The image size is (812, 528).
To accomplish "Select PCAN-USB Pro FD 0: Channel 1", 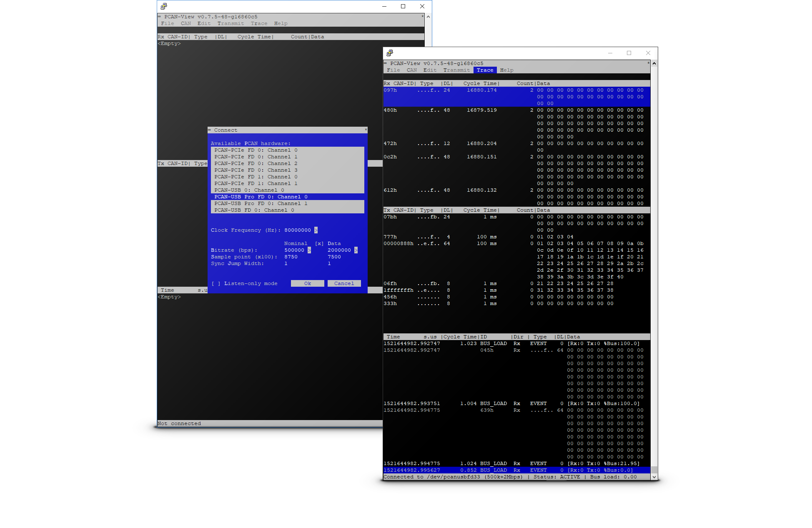I will click(288, 203).
